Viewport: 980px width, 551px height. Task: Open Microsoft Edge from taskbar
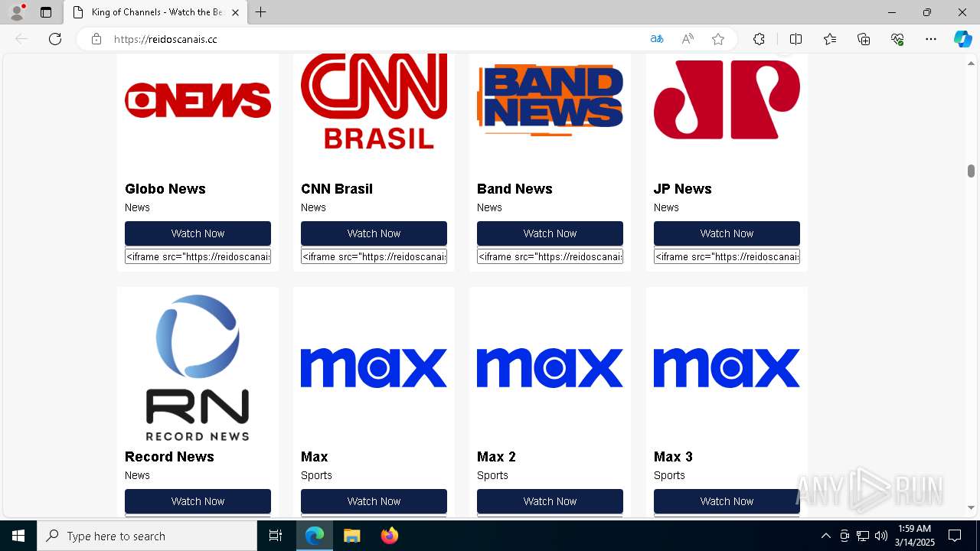[315, 536]
